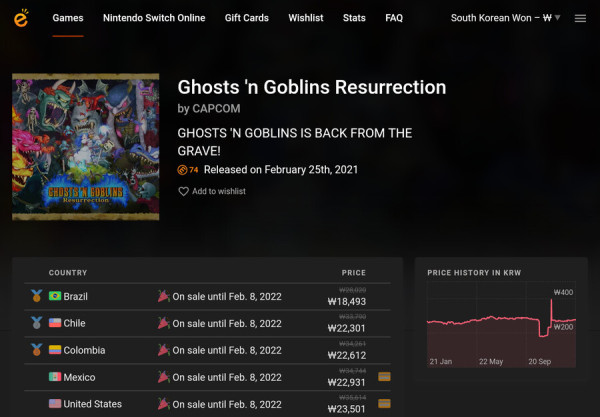
Task: Click the gold medal icon beside Brazil
Action: pyautogui.click(x=37, y=296)
